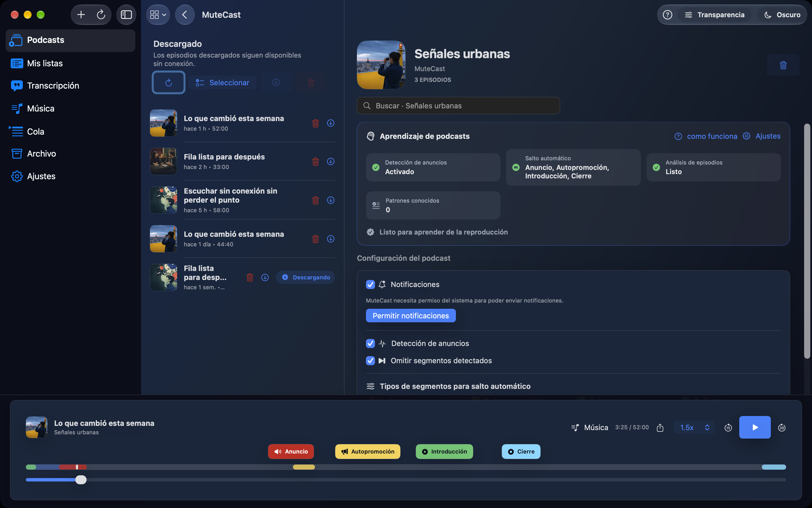
Task: Change 1.5x playback speed stepper
Action: point(694,427)
